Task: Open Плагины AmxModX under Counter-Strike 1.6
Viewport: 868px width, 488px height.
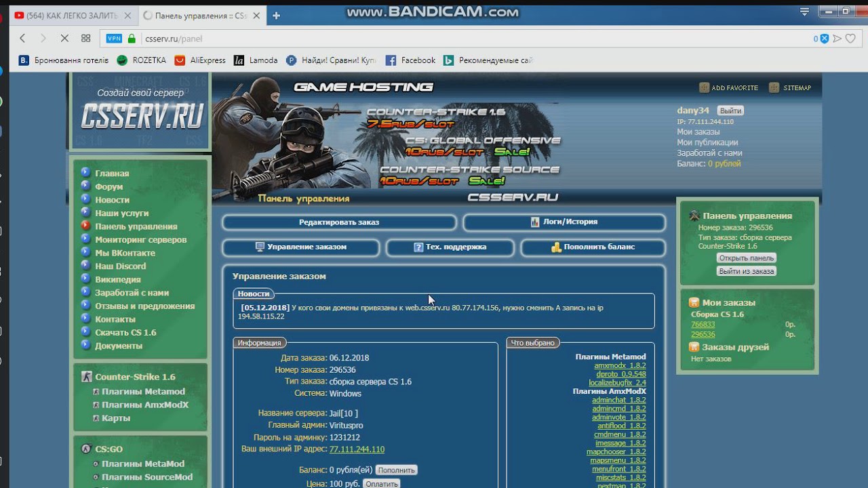Action: [145, 405]
